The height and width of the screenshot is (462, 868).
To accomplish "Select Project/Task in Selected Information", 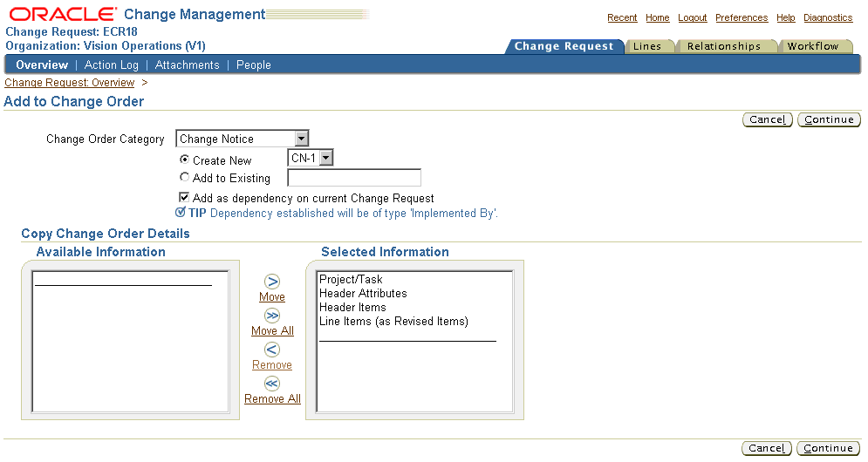I will pyautogui.click(x=351, y=280).
